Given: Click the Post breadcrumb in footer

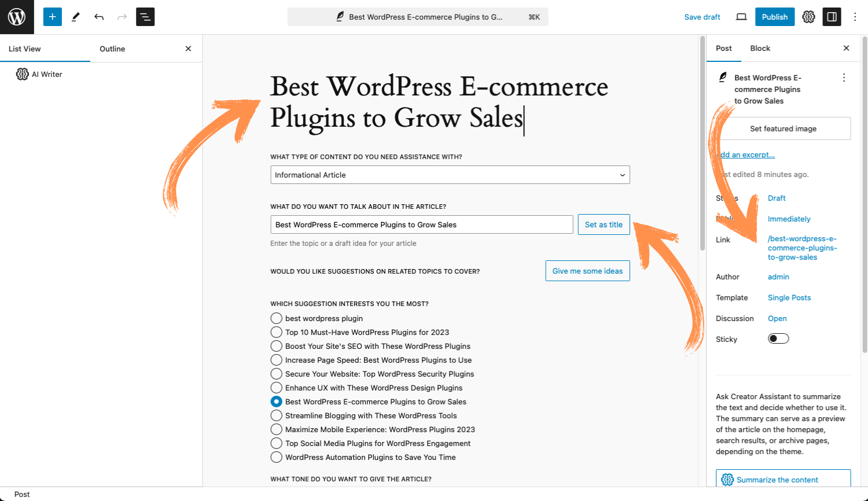Looking at the screenshot, I should coord(22,494).
